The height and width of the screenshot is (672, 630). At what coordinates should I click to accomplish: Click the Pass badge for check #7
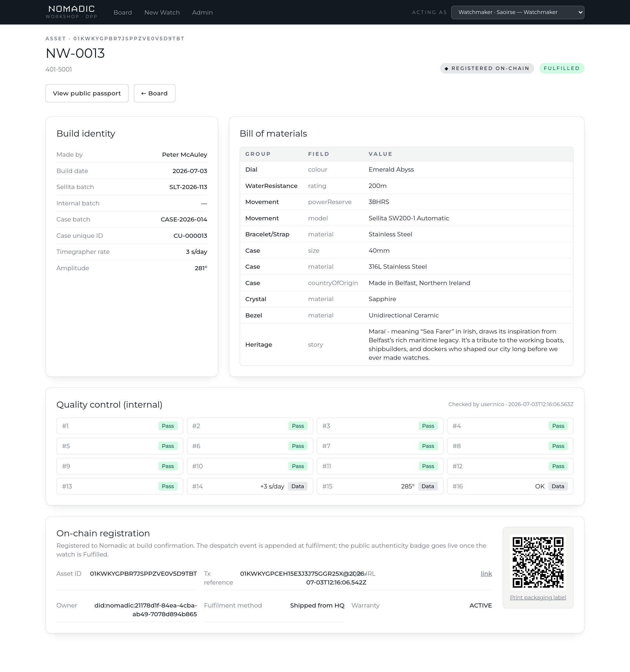tap(428, 446)
